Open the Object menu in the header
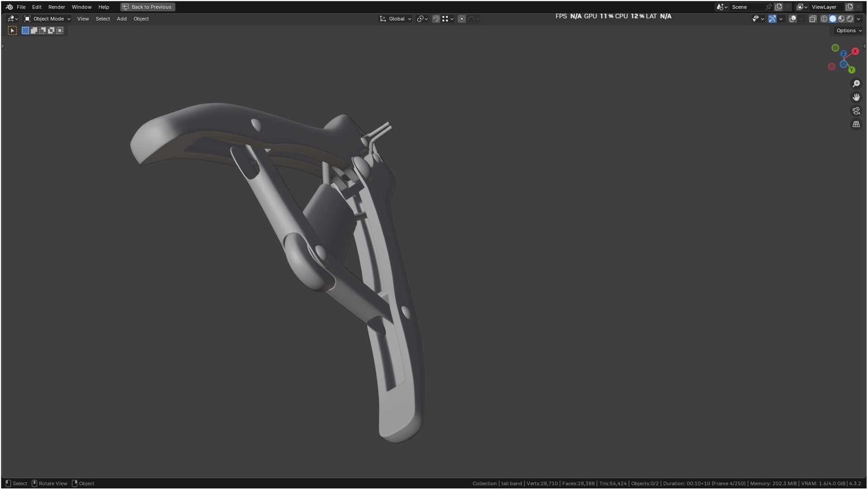 (141, 19)
